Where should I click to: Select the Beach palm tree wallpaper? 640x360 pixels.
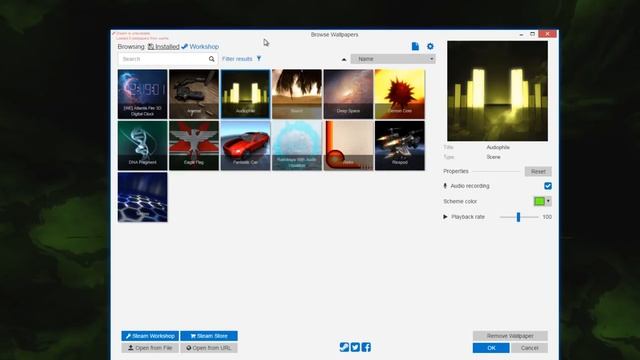[x=297, y=94]
